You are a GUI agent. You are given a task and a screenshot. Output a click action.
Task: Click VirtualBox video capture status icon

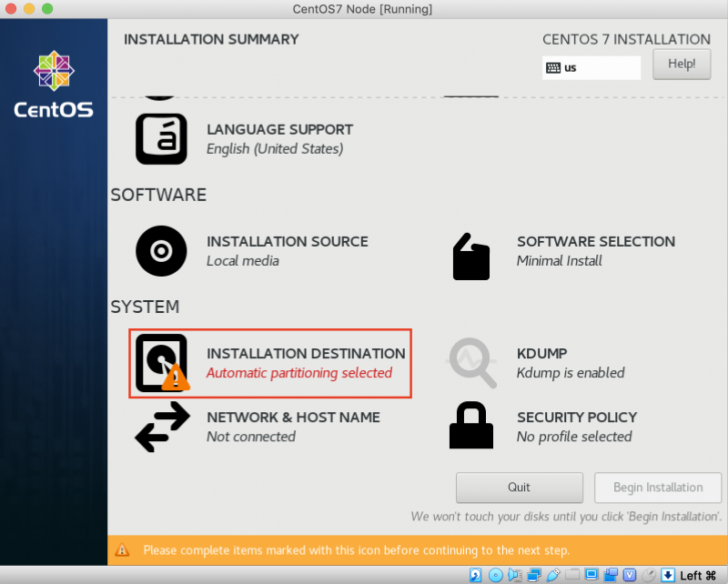611,575
